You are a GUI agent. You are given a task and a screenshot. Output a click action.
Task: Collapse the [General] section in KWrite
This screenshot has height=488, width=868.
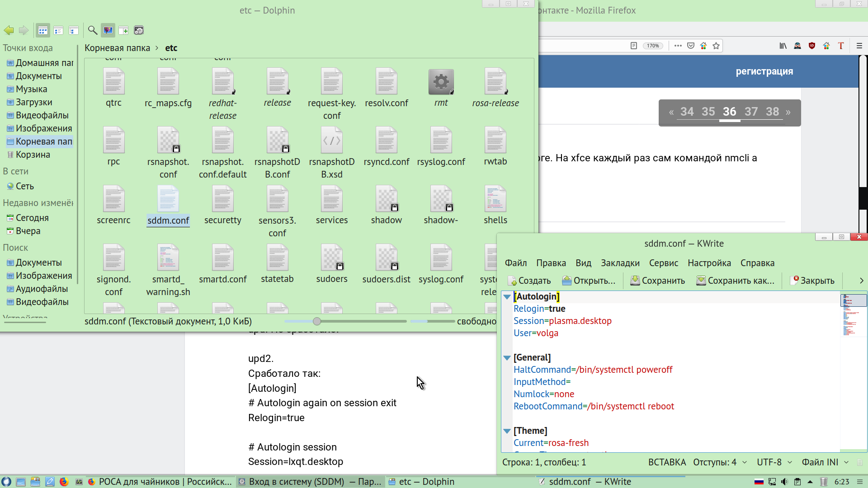pos(507,358)
